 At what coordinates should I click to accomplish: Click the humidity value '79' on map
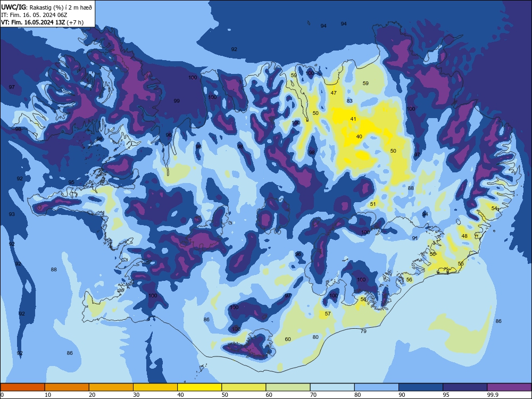click(x=363, y=331)
